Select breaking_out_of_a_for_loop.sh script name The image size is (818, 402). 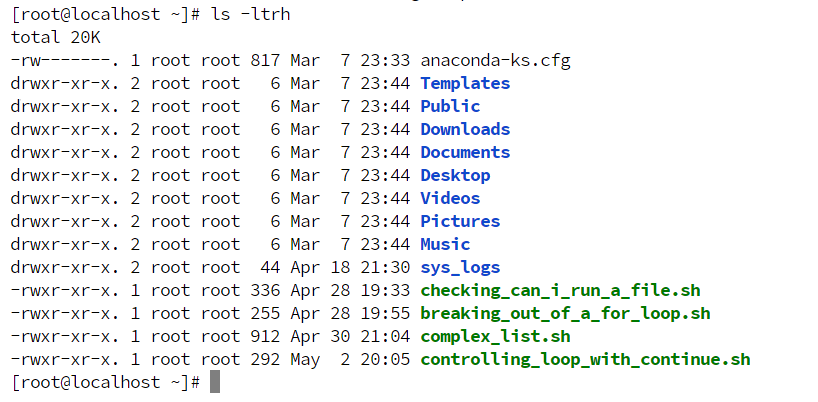pos(566,314)
